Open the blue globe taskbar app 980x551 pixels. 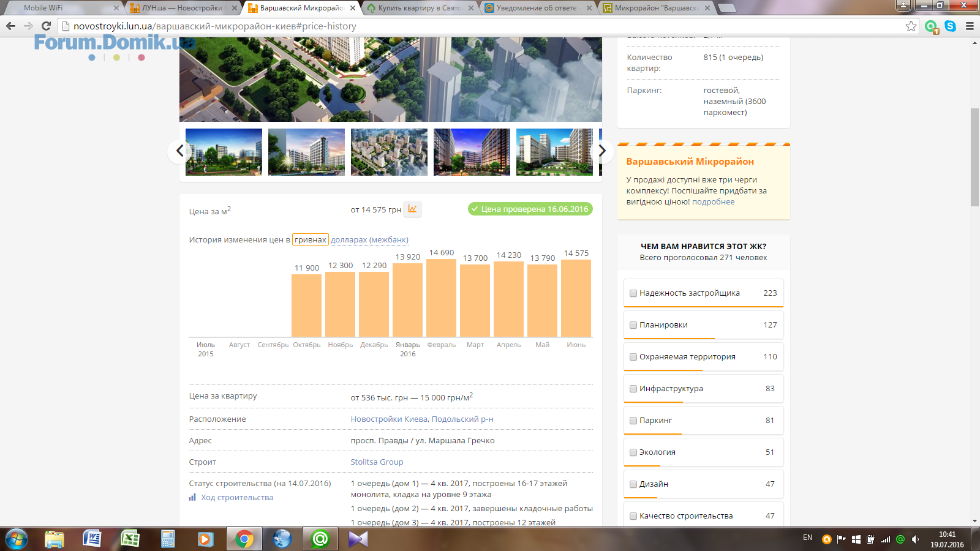click(282, 539)
